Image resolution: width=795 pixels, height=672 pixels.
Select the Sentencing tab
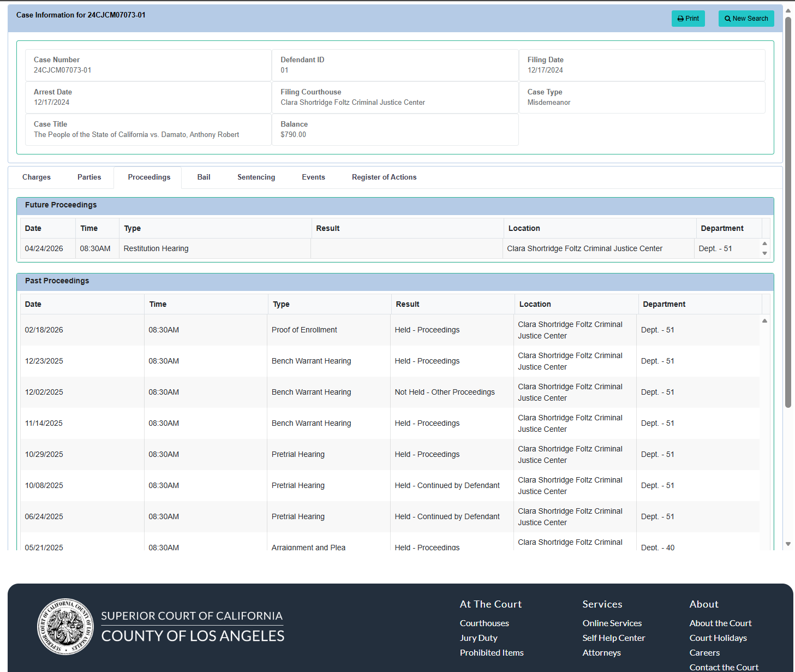click(256, 177)
